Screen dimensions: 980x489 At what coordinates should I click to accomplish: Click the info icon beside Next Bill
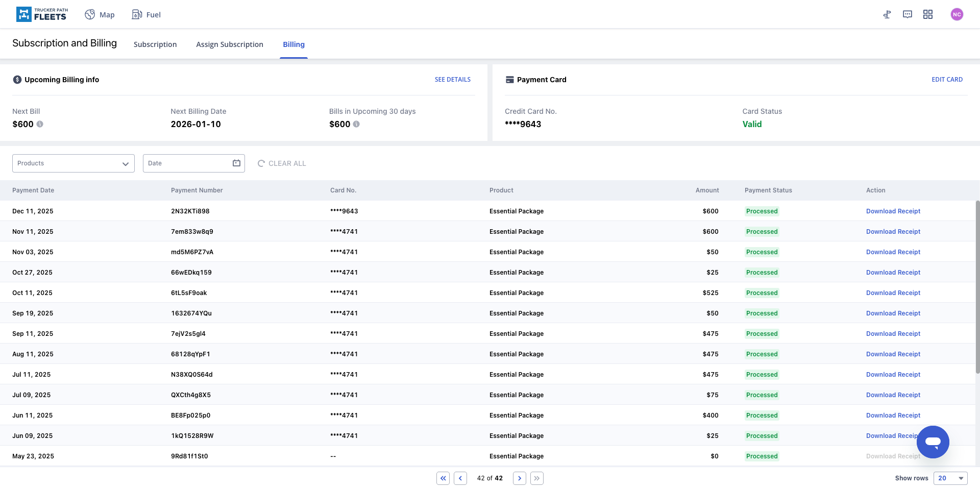click(x=40, y=124)
